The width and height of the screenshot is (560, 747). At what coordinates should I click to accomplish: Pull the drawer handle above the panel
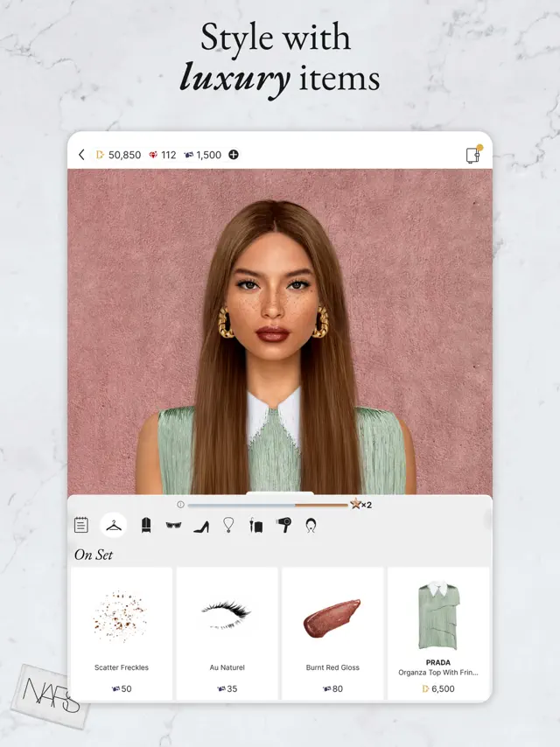(280, 493)
